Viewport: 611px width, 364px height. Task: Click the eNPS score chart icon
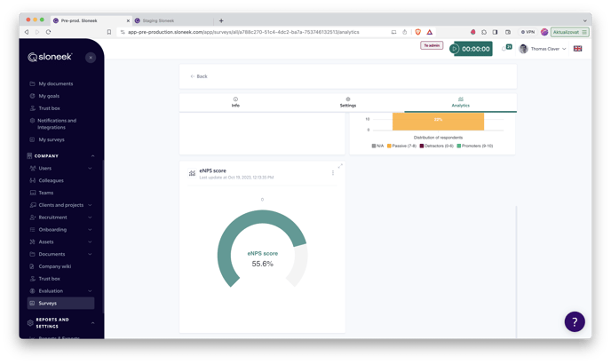click(192, 173)
